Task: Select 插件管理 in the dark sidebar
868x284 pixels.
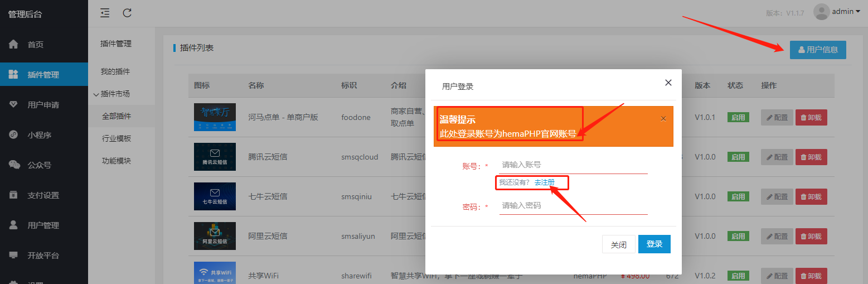Action: click(x=44, y=75)
